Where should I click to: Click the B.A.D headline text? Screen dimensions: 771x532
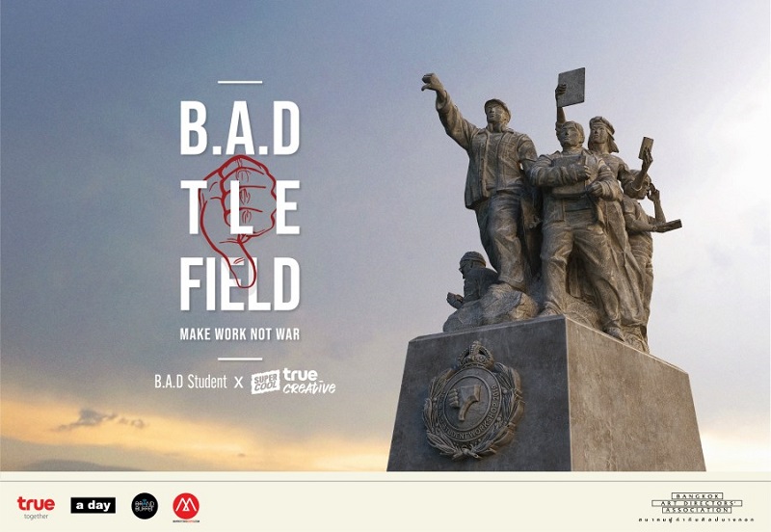[240, 128]
